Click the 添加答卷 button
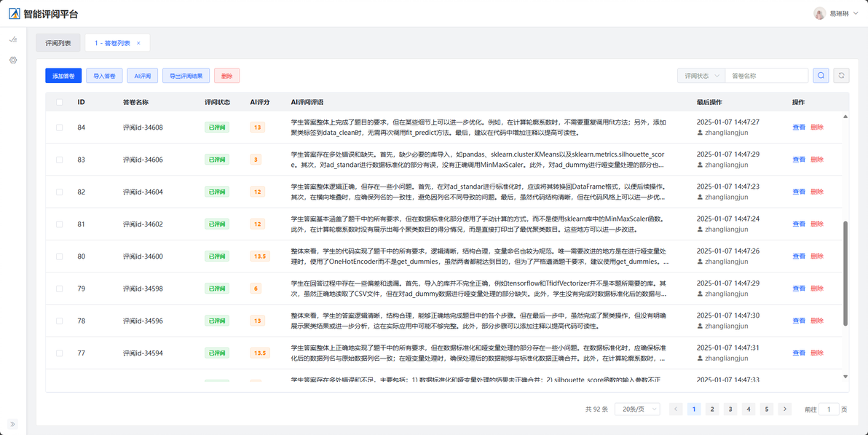This screenshot has height=435, width=868. pyautogui.click(x=63, y=76)
